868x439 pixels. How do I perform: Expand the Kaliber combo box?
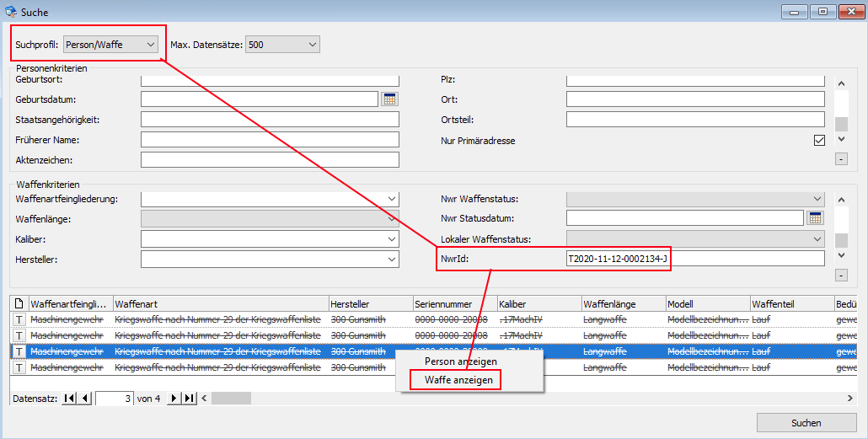click(392, 239)
